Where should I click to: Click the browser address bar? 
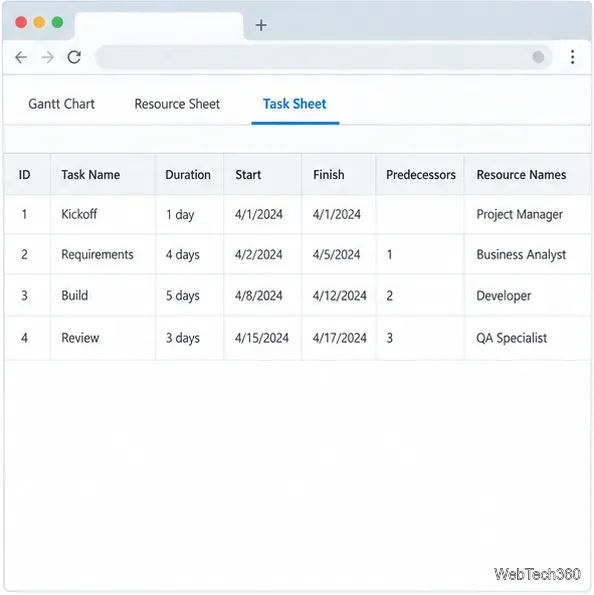tap(324, 57)
